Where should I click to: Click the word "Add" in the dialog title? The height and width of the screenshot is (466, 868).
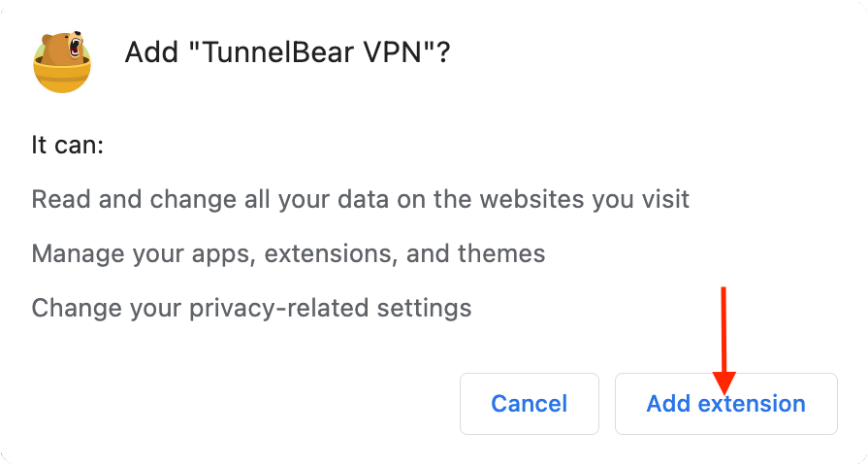(x=151, y=52)
